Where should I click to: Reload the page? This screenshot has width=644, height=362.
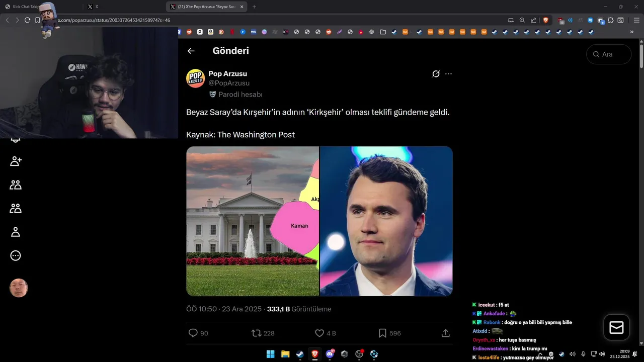(x=27, y=20)
